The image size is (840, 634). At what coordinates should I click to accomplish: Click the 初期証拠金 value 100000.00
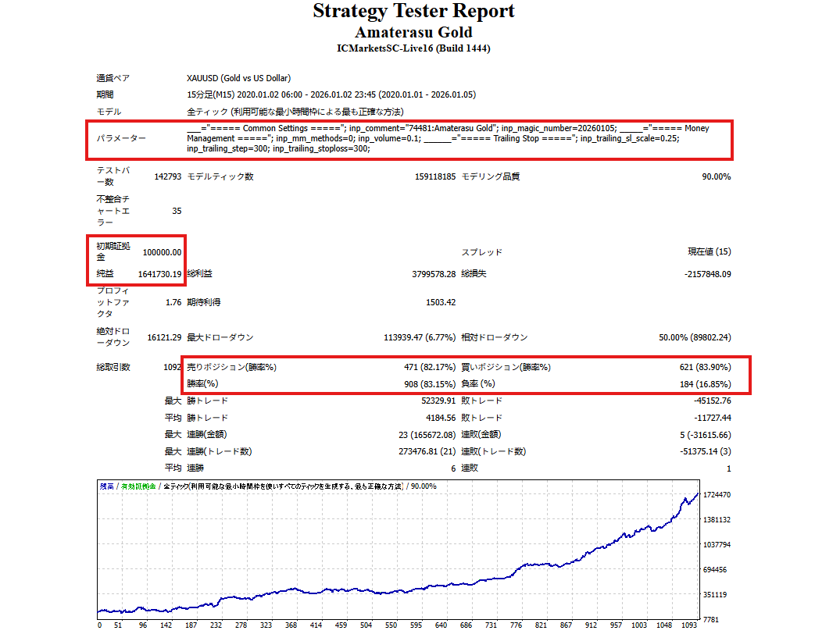click(162, 252)
